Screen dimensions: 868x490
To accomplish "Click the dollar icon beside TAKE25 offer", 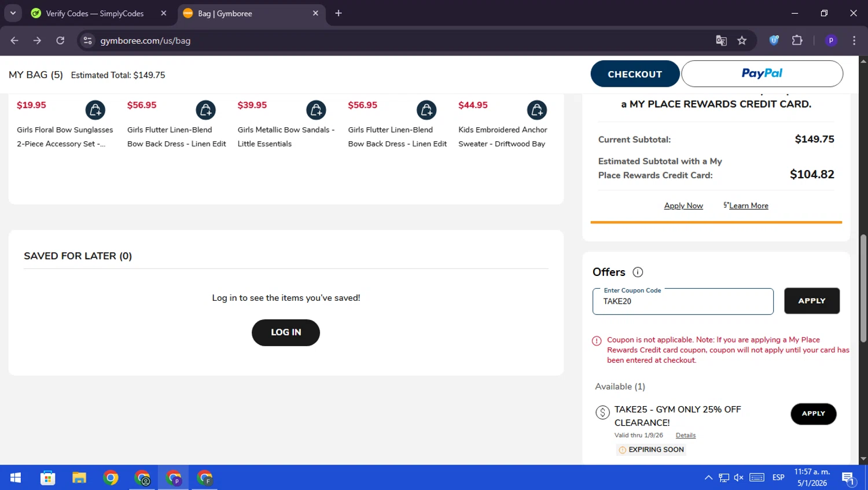I will click(602, 412).
